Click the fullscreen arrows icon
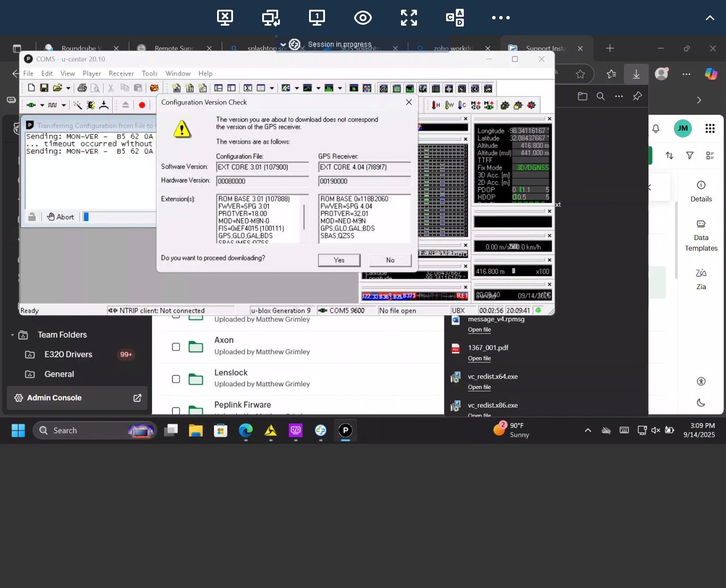Viewport: 726px width, 588px height. [409, 18]
